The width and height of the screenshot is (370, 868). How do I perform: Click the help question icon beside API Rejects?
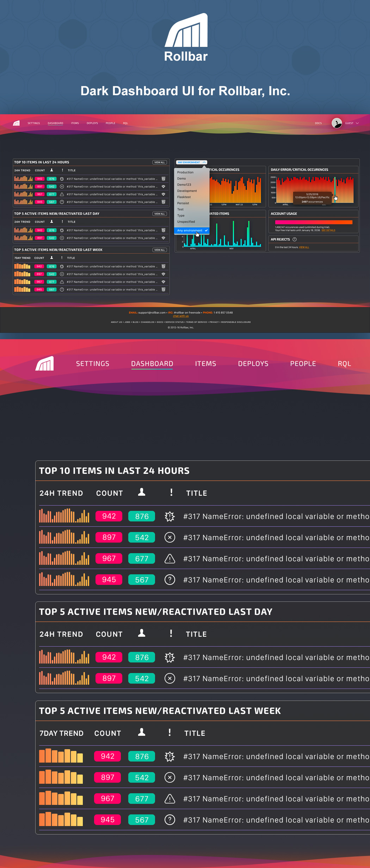tap(295, 239)
